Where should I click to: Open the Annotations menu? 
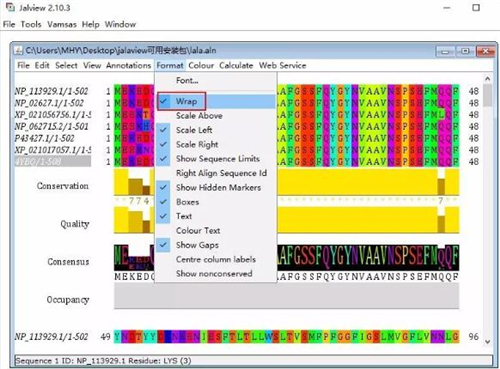coord(128,65)
